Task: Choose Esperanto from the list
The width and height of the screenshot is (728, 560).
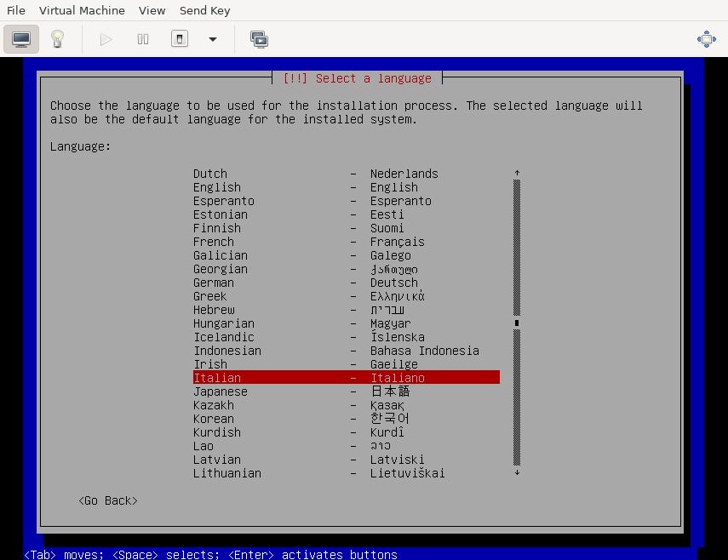Action: point(347,201)
